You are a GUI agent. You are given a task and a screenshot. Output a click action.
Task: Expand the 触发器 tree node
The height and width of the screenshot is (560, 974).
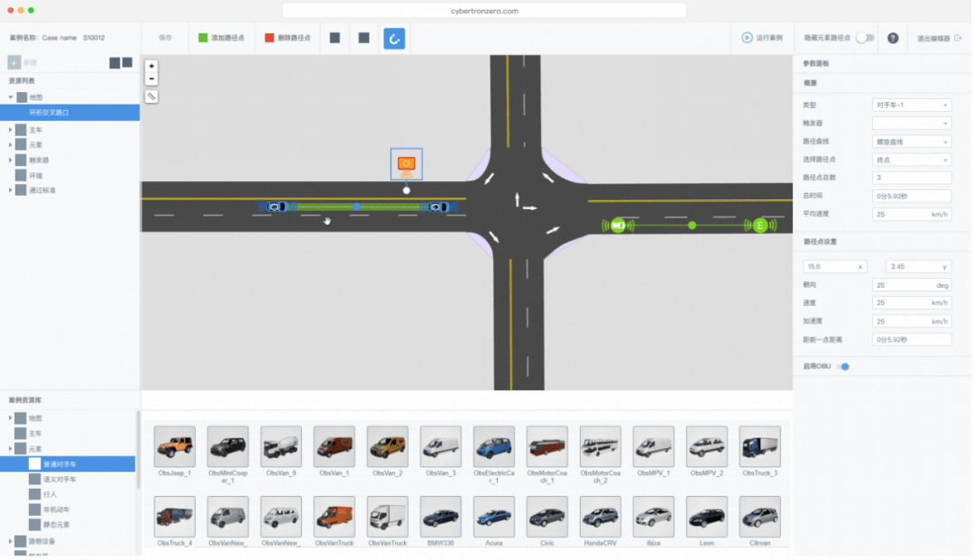tap(11, 160)
